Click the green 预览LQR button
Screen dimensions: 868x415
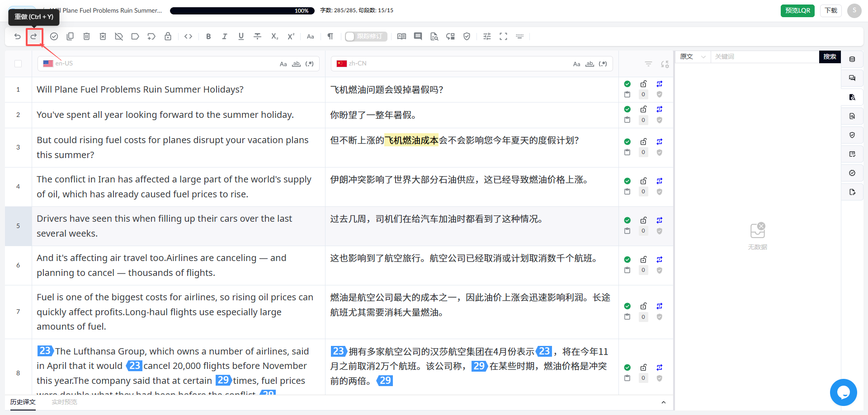tap(797, 10)
